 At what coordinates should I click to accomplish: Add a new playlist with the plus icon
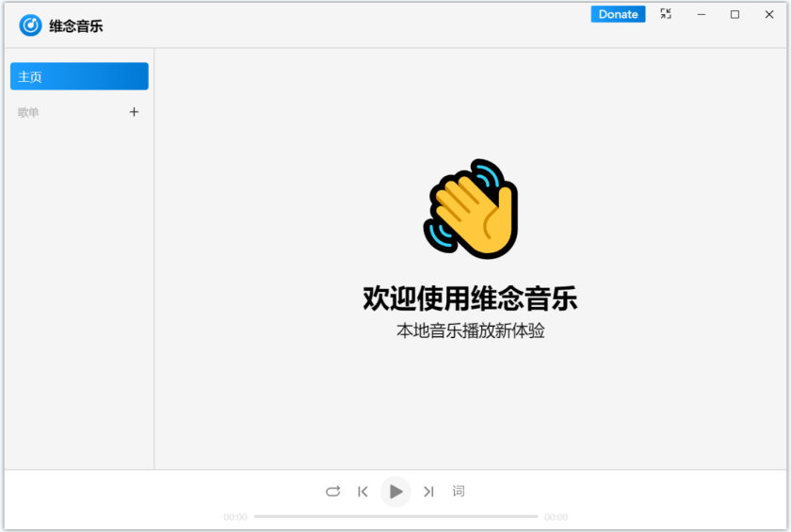(x=134, y=112)
